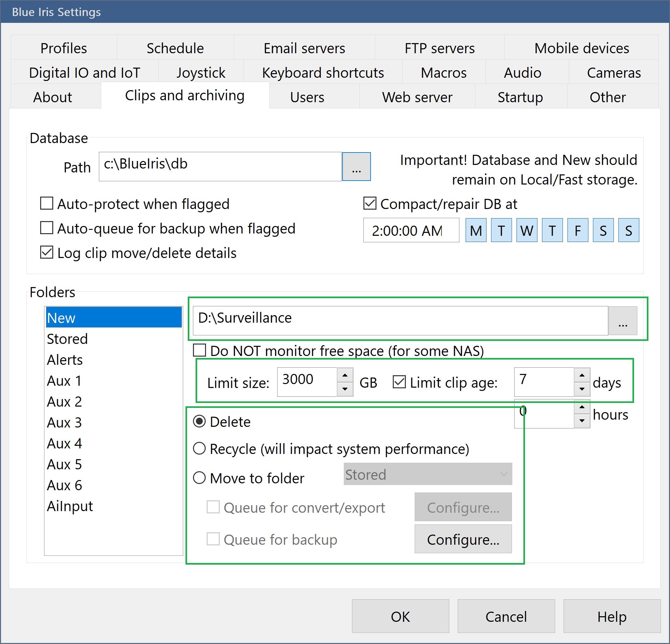Click the database Path input field
Screen dimensions: 670x644
click(220, 166)
